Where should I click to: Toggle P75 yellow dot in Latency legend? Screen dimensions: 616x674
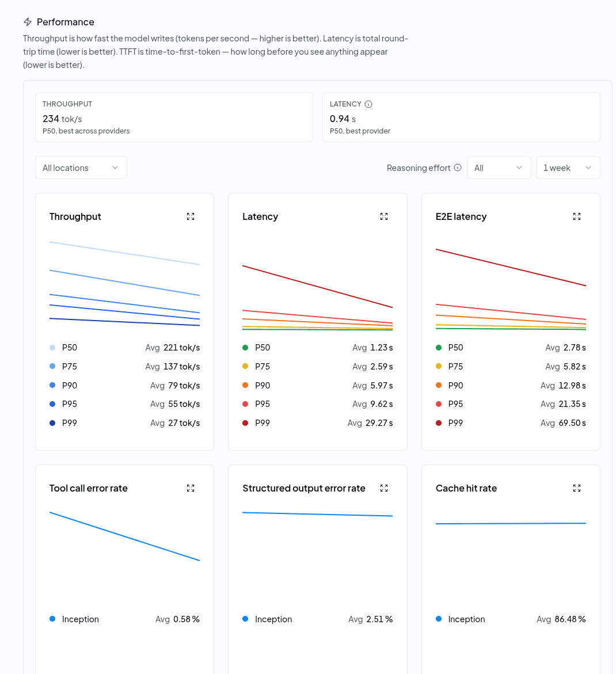[245, 366]
